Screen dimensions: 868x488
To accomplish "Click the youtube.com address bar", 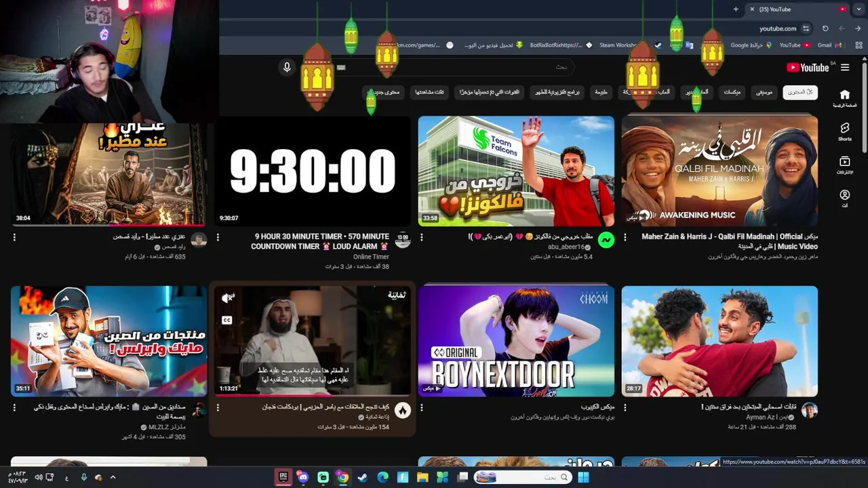I will coord(778,28).
